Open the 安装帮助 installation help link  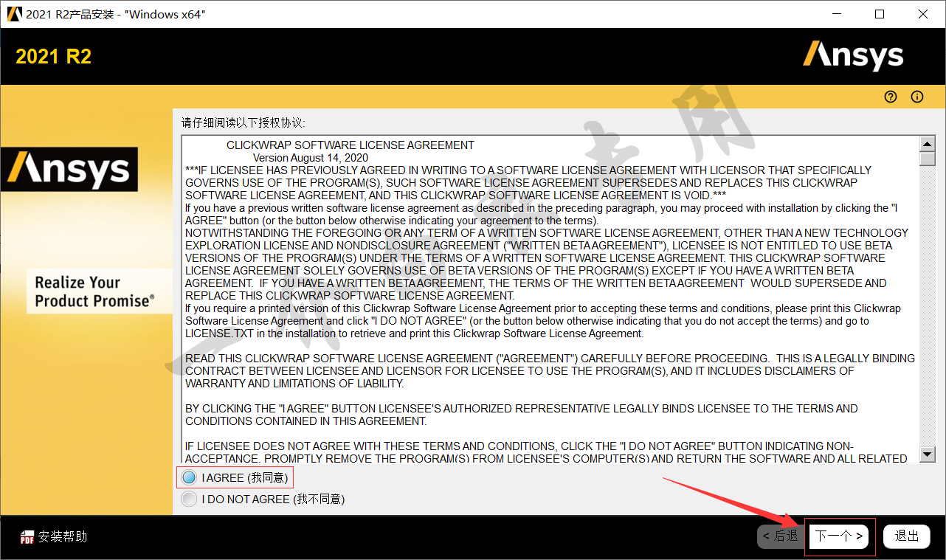(63, 536)
